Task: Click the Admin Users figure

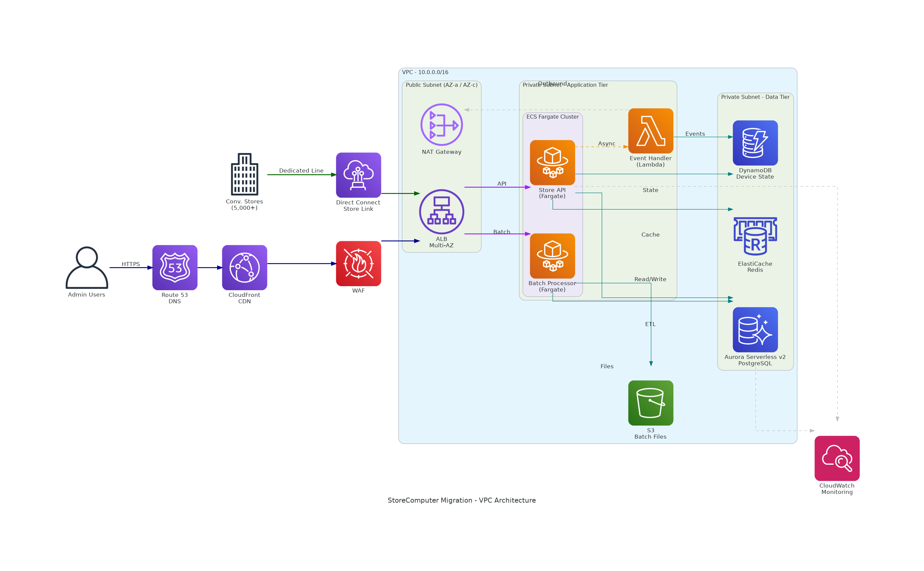Action: [86, 269]
